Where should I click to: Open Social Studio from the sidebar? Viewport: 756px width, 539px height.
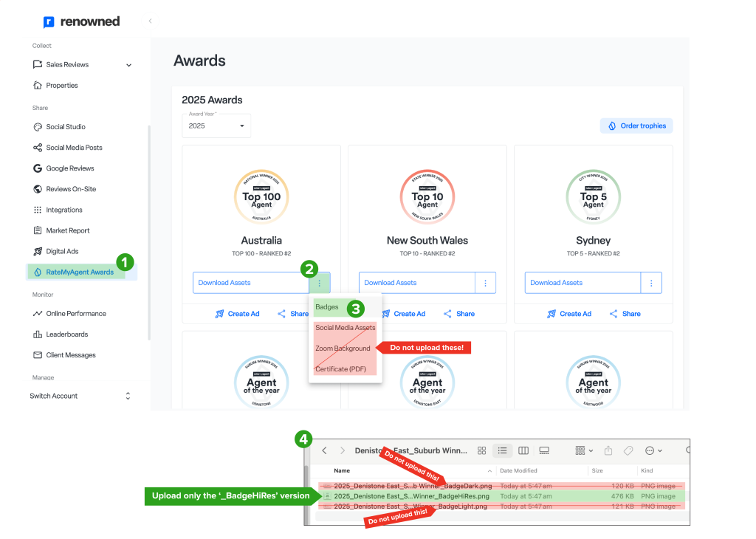tap(65, 127)
